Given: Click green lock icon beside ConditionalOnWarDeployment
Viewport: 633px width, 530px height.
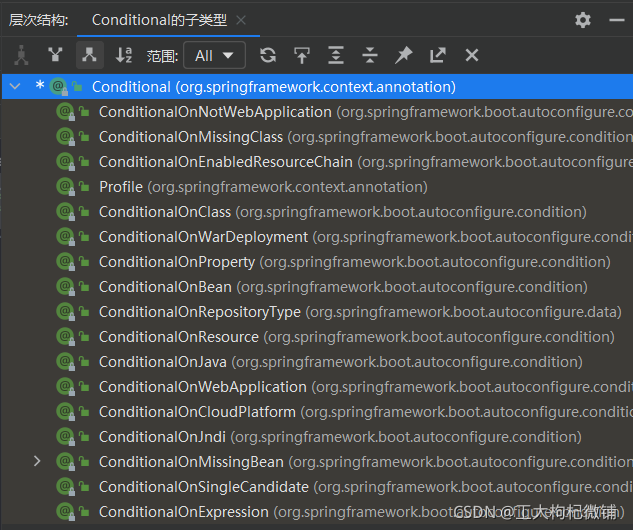Looking at the screenshot, I should tap(84, 237).
